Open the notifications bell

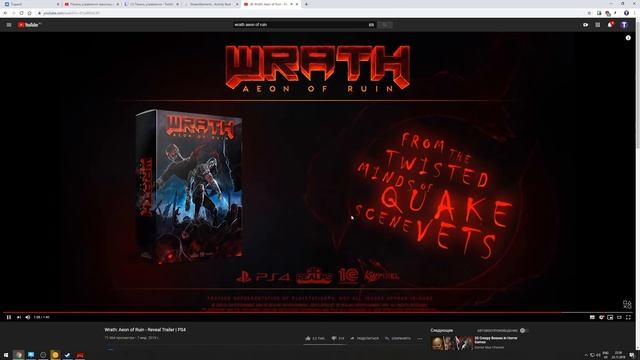[x=610, y=25]
